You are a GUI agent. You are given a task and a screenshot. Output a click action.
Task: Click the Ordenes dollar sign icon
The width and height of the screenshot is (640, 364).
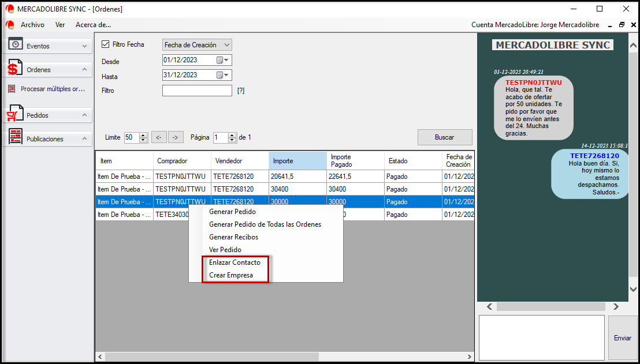point(14,68)
